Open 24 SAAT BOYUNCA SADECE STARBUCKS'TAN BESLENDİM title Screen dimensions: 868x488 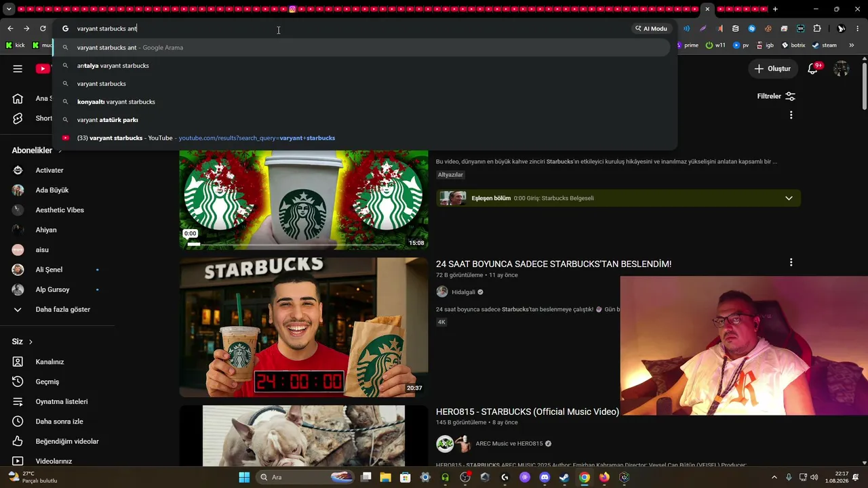tap(553, 264)
